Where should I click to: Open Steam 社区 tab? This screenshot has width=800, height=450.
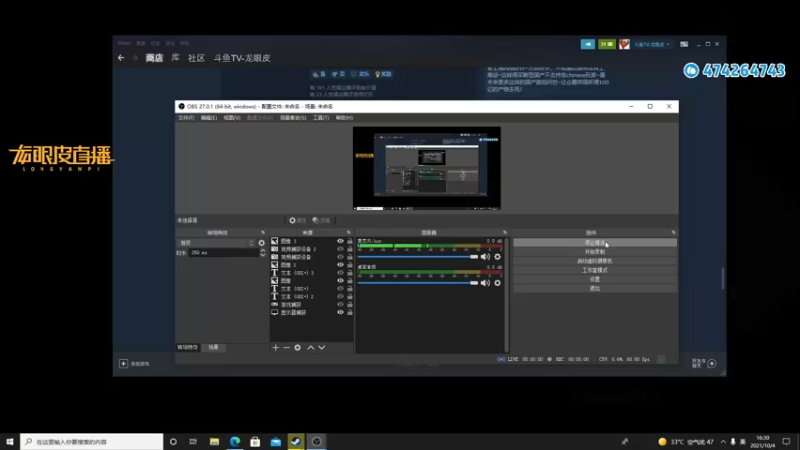point(196,58)
